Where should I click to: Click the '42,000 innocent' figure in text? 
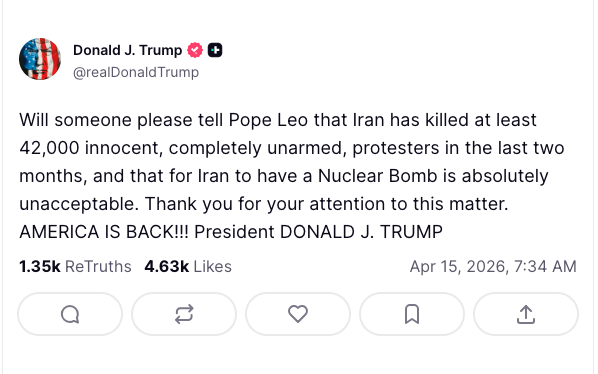click(91, 148)
